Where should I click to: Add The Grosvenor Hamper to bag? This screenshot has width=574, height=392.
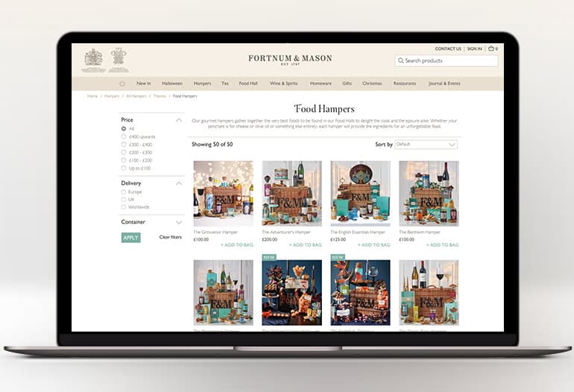(x=237, y=245)
